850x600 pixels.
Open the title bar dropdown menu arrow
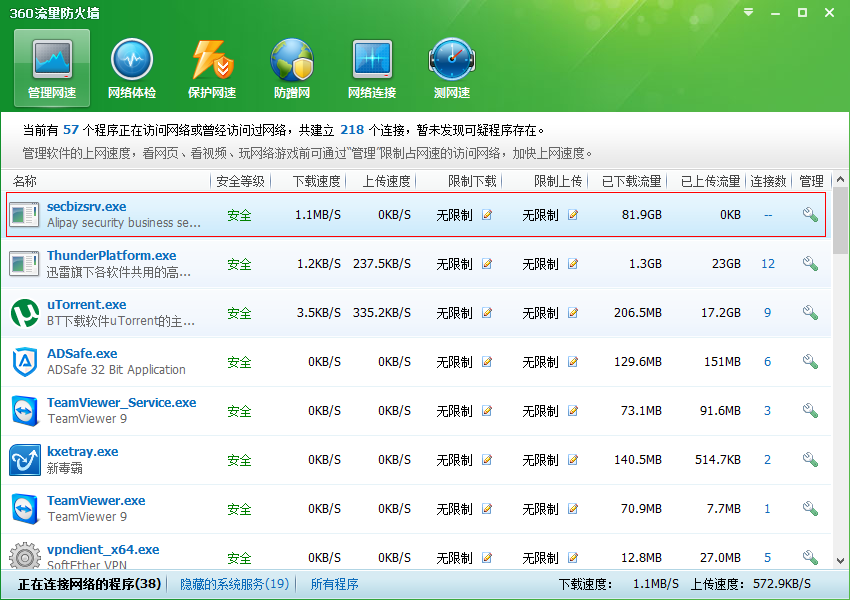tap(749, 12)
